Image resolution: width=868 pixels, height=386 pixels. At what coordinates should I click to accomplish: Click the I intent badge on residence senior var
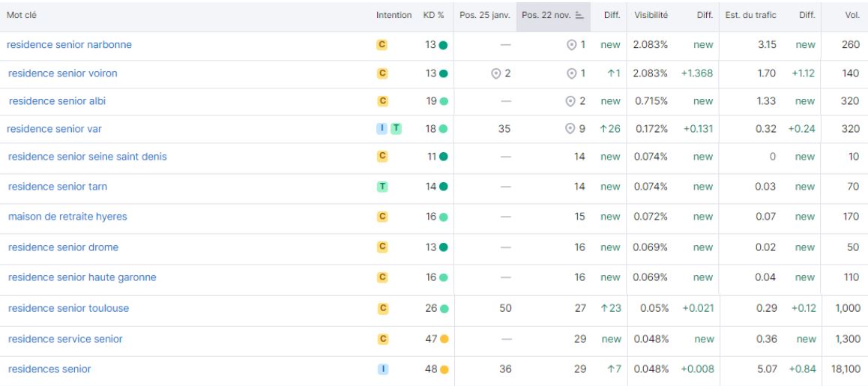click(x=382, y=129)
